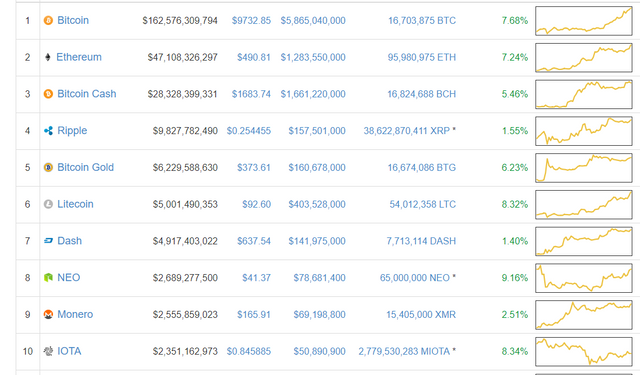
Task: Click Ripple volume $157,501,000
Action: pos(317,131)
